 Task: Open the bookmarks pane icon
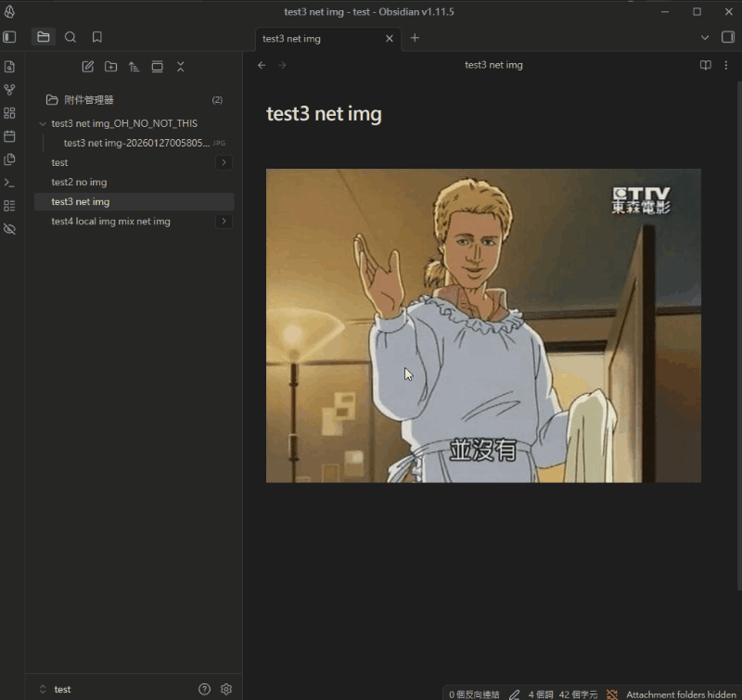(x=97, y=37)
